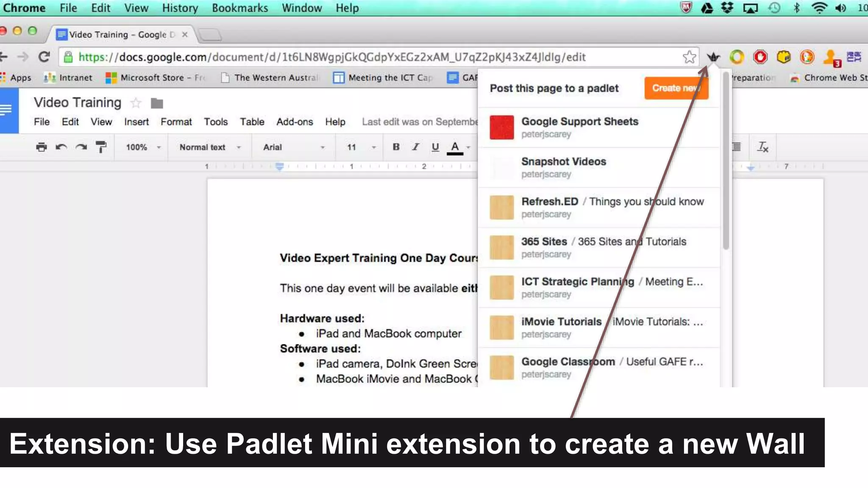
Task: Click Create new padlet button
Action: point(676,88)
